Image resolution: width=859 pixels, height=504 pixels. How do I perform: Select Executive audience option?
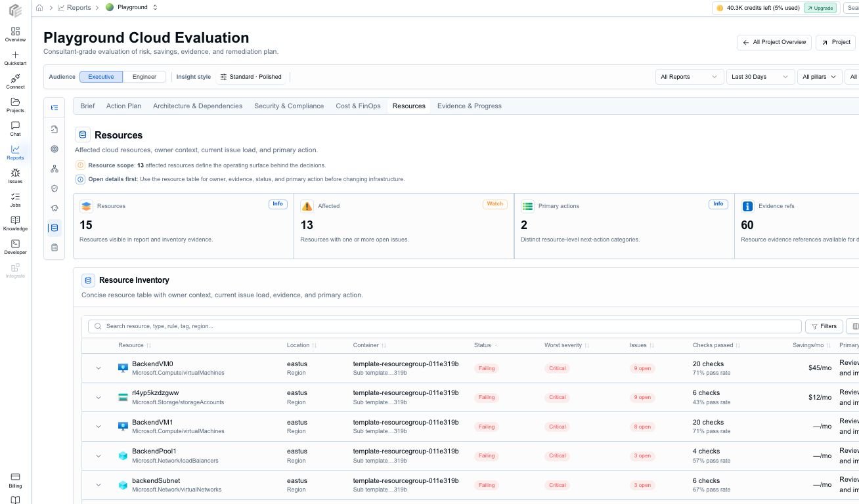pos(101,77)
